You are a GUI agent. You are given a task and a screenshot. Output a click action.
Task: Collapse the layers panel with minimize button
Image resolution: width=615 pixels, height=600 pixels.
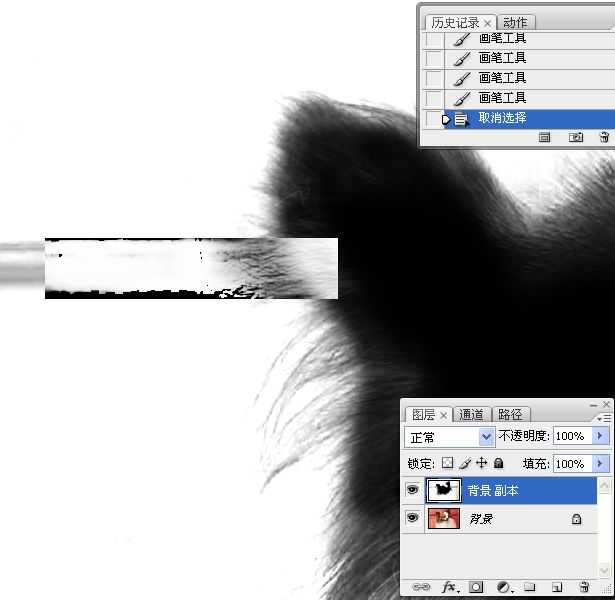point(594,405)
